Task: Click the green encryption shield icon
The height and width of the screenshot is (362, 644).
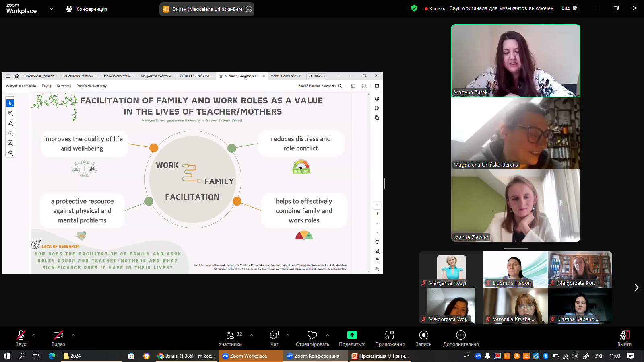Action: (414, 8)
